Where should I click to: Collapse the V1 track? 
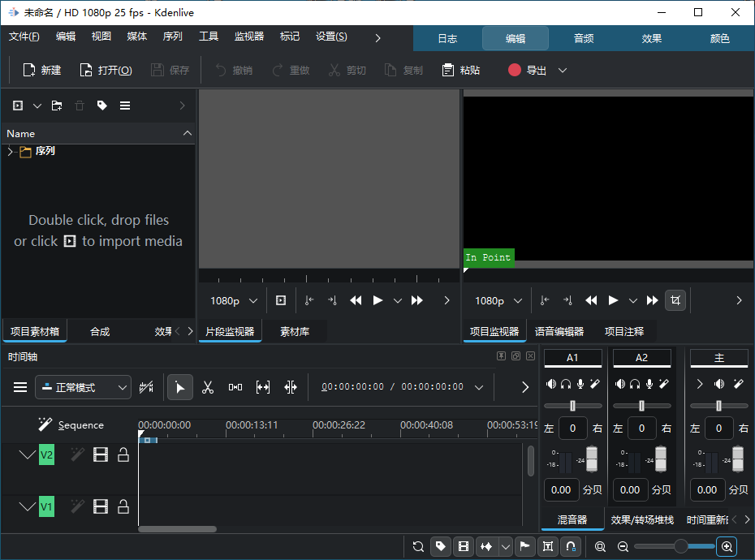pos(28,506)
